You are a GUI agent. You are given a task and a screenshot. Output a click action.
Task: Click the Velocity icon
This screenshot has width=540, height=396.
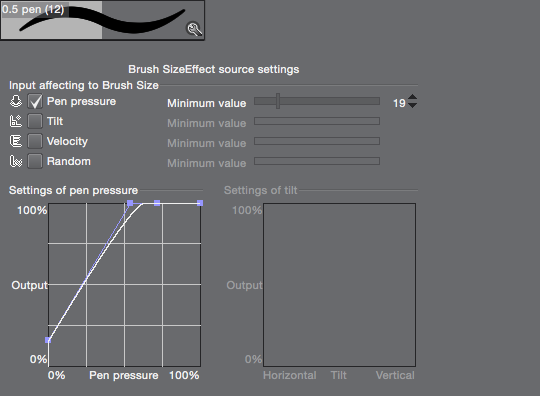tap(16, 141)
